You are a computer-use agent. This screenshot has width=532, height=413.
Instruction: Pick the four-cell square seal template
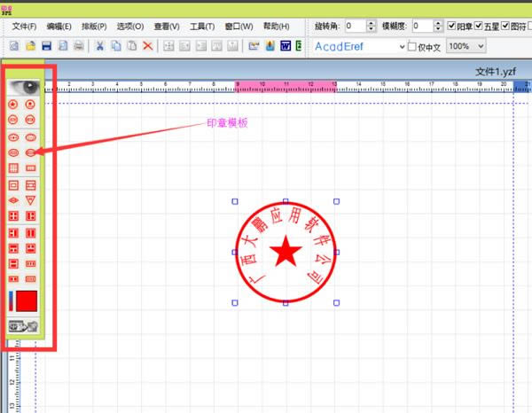(x=13, y=216)
